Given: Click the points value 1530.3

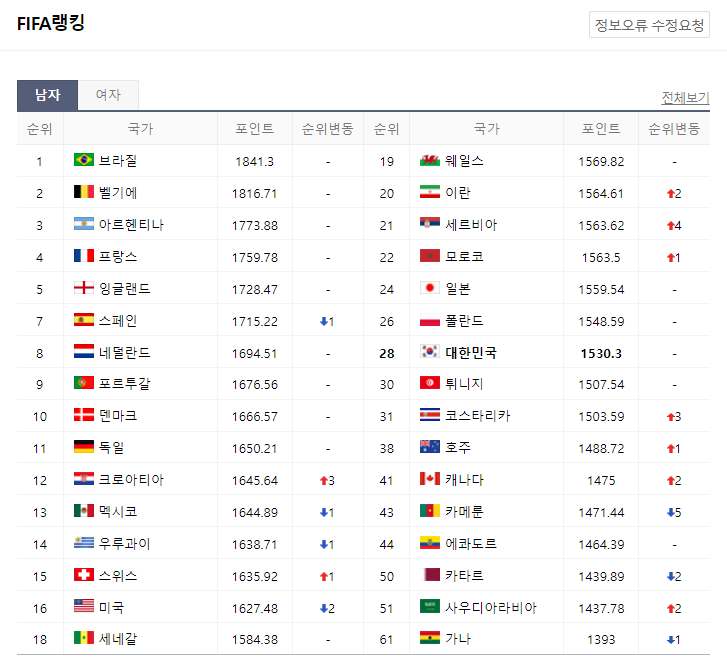Looking at the screenshot, I should (x=601, y=353).
